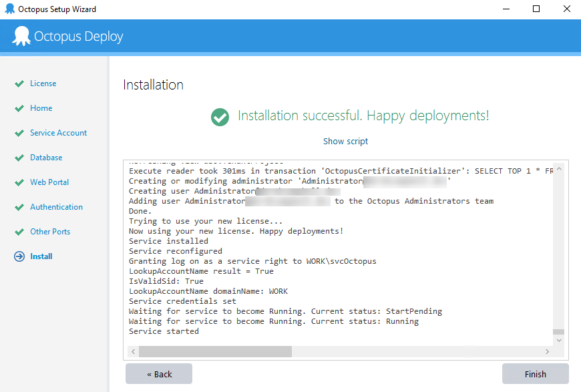Click the checkmark icon beside Service Account
The width and height of the screenshot is (581, 392).
[19, 133]
